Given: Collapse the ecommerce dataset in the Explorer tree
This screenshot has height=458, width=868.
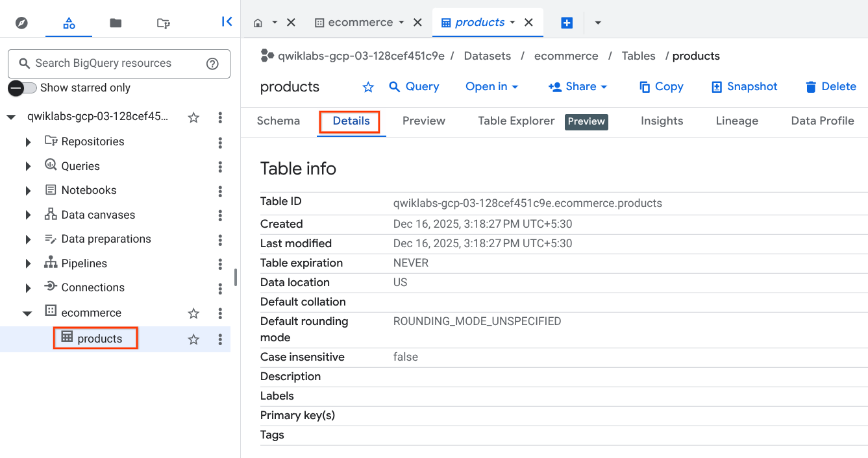Looking at the screenshot, I should click(x=27, y=313).
